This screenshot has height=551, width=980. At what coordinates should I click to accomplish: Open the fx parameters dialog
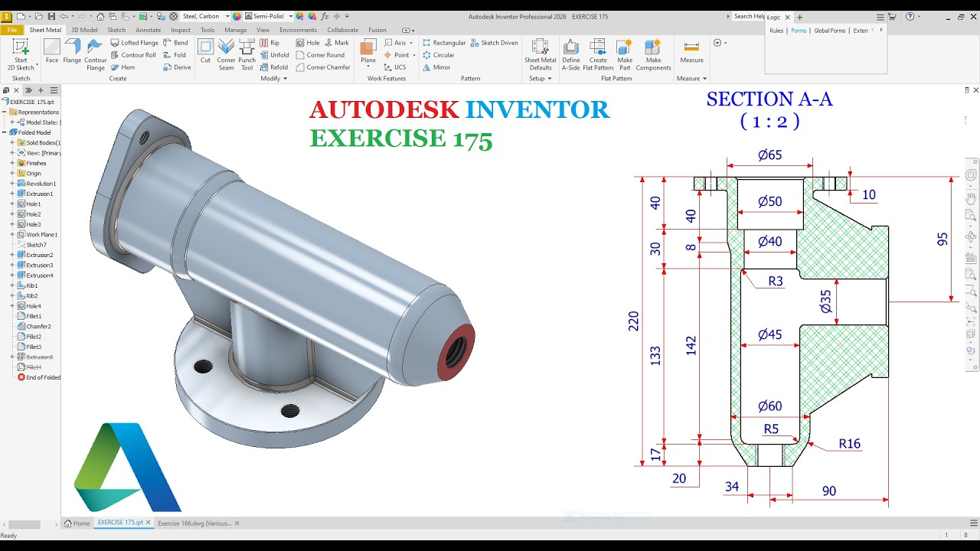(325, 16)
